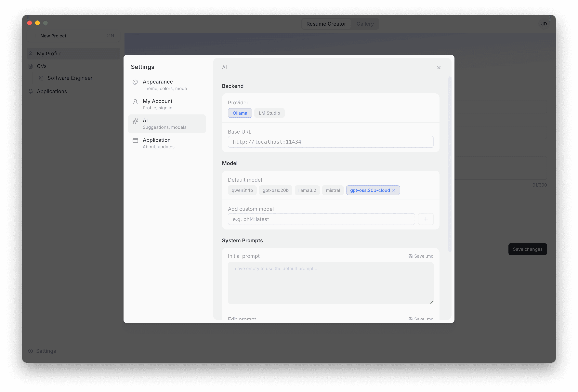Click the document icon beside Software Engineer

coord(41,78)
